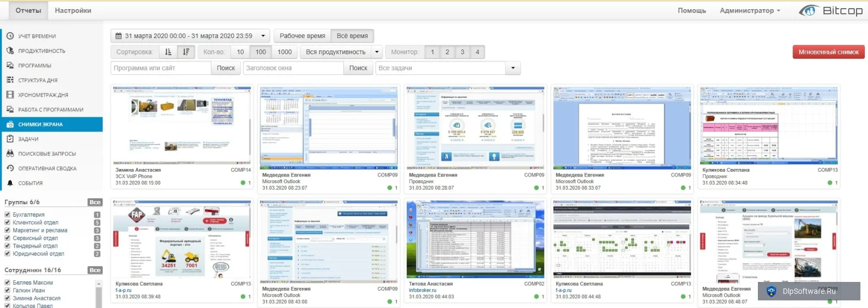This screenshot has width=868, height=308.
Task: Focus the Заголовок окна field
Action: (293, 68)
